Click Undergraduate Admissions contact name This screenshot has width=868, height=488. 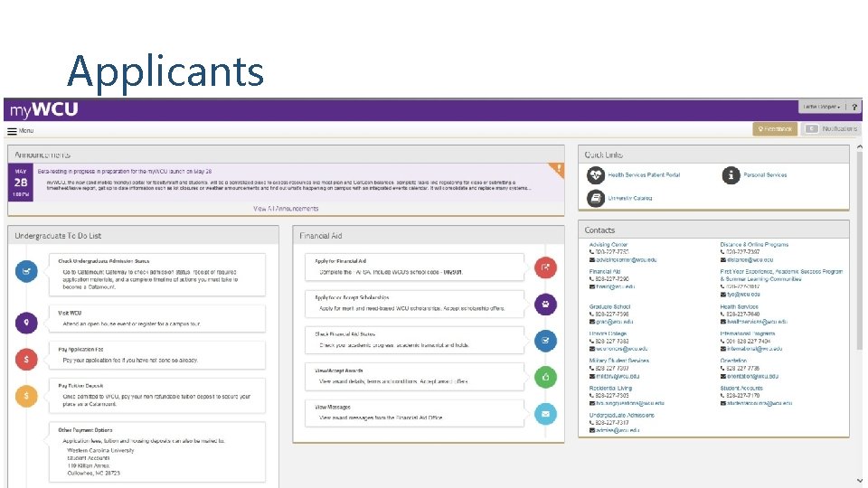tap(622, 415)
